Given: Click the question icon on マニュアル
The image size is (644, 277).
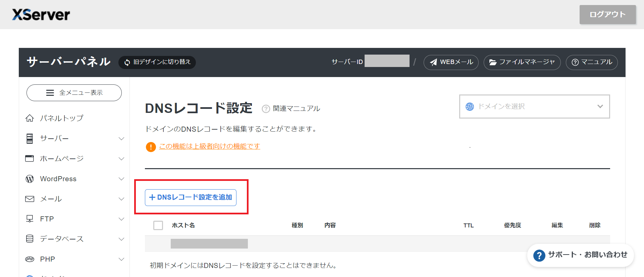Looking at the screenshot, I should tap(575, 62).
